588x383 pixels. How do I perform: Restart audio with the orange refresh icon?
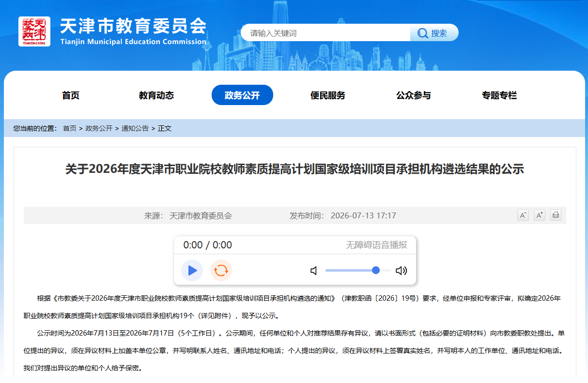click(x=221, y=270)
